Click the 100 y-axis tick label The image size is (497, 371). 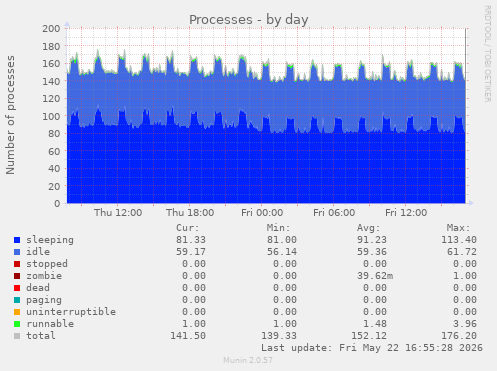[51, 116]
